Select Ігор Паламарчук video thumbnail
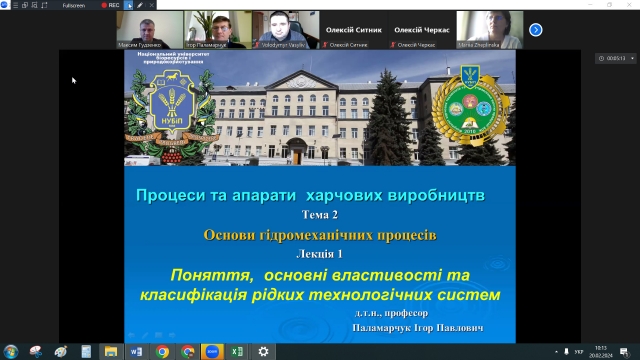Image resolution: width=640 pixels, height=360 pixels. 218,30
